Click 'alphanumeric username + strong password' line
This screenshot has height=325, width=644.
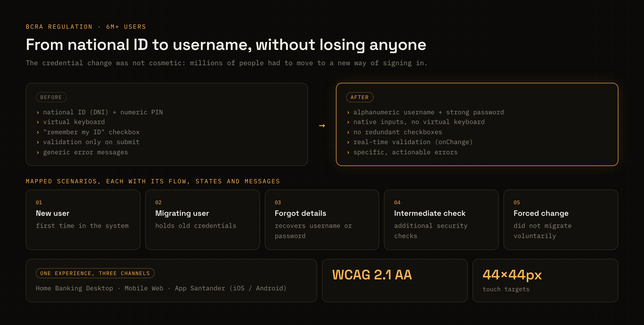pyautogui.click(x=429, y=112)
